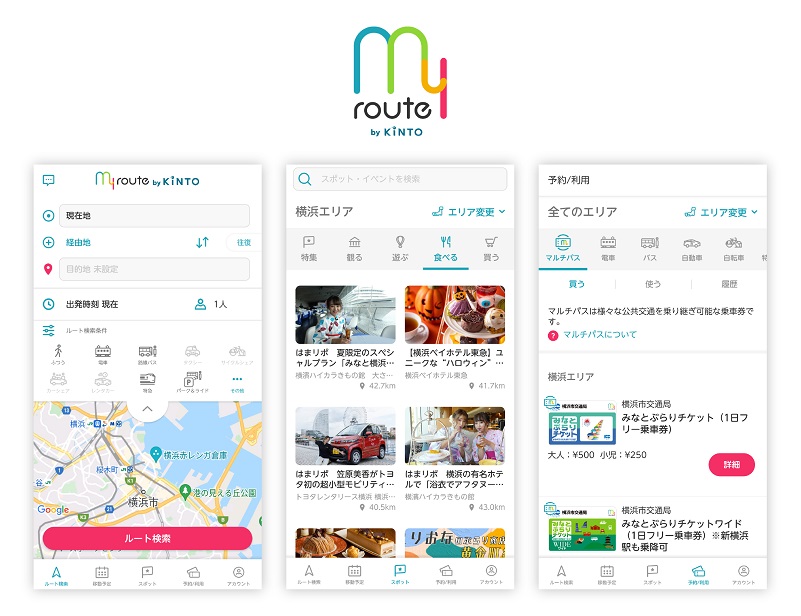The image size is (801, 616).
Task: Open スポット in route screen bottom bar
Action: pos(147,576)
